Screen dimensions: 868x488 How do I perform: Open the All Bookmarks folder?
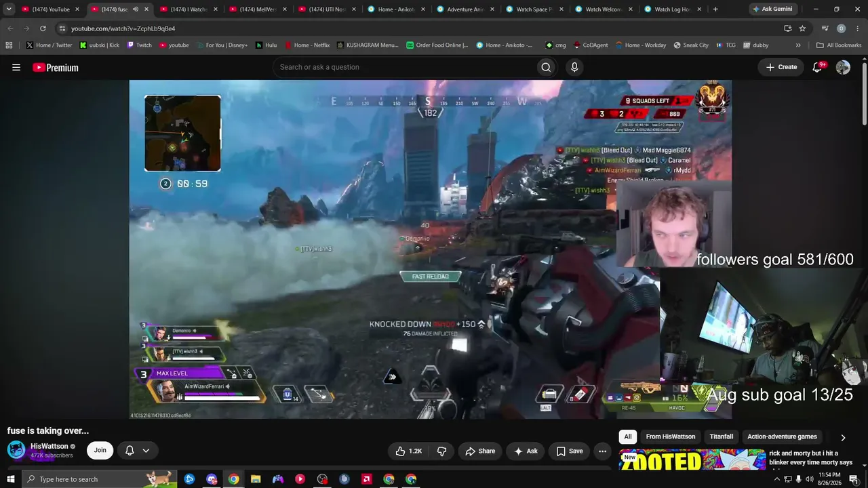click(839, 45)
